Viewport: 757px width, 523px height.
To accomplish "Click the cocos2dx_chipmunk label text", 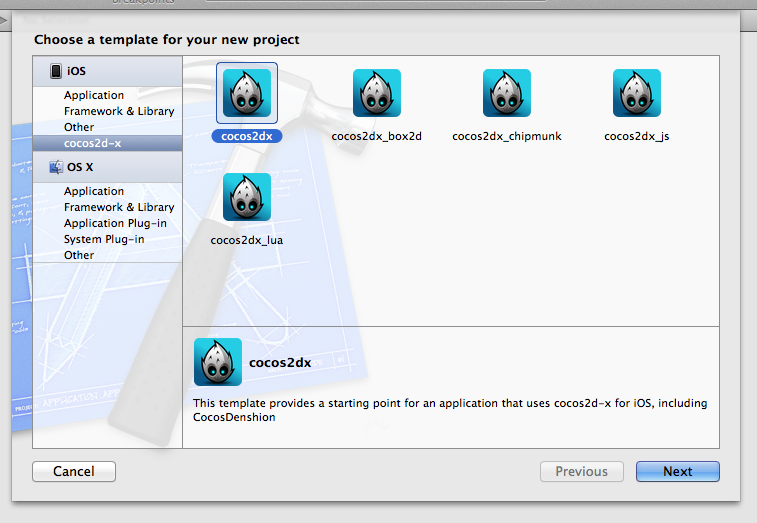I will click(x=507, y=136).
